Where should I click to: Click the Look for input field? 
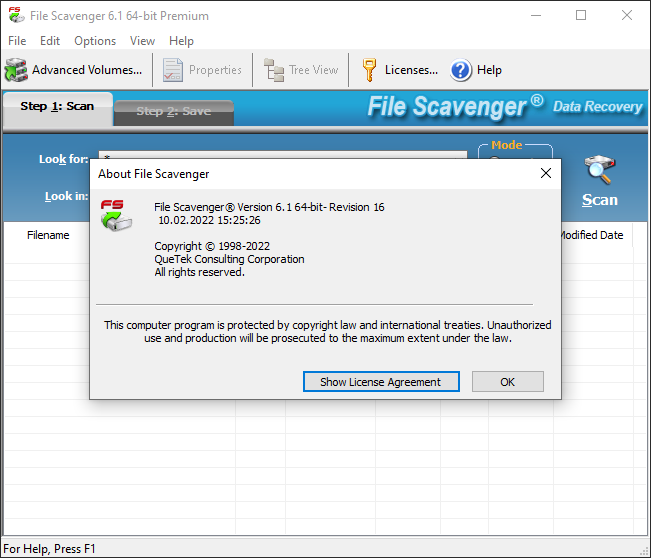point(282,155)
